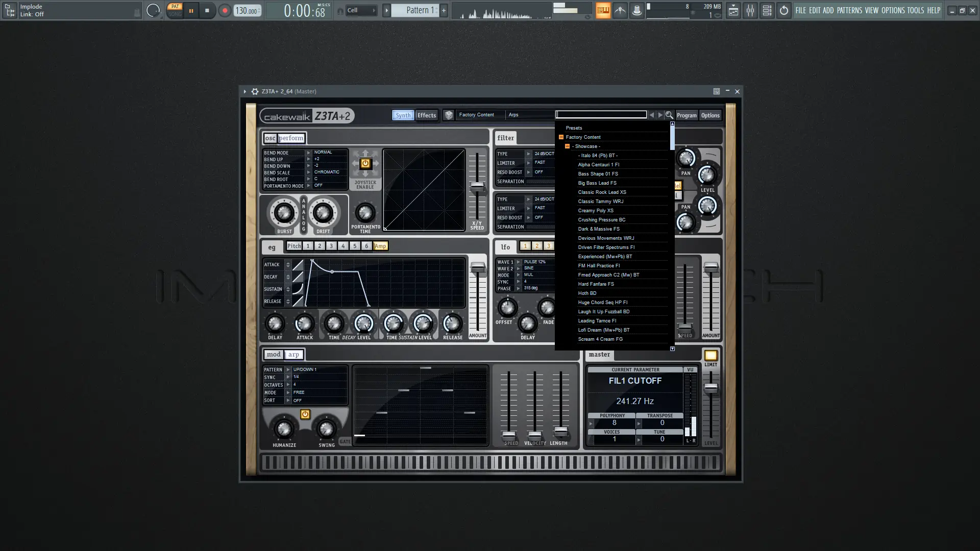Image resolution: width=980 pixels, height=551 pixels.
Task: Click the master LEVEL slider handle
Action: [710, 388]
